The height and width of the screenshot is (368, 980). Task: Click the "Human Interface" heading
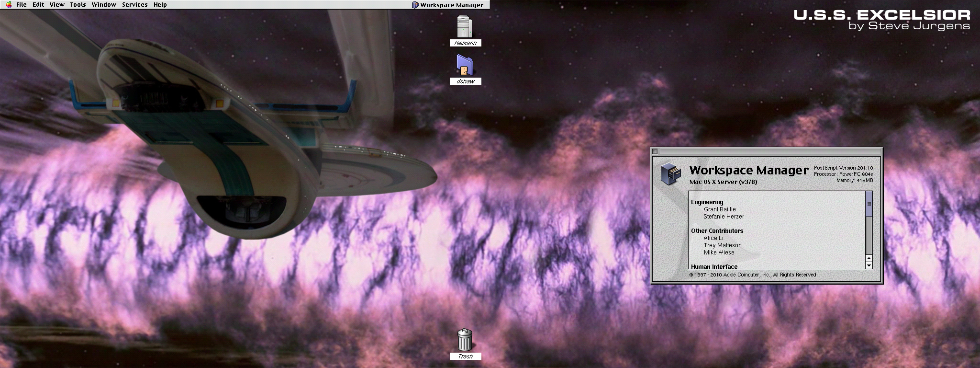(x=714, y=266)
